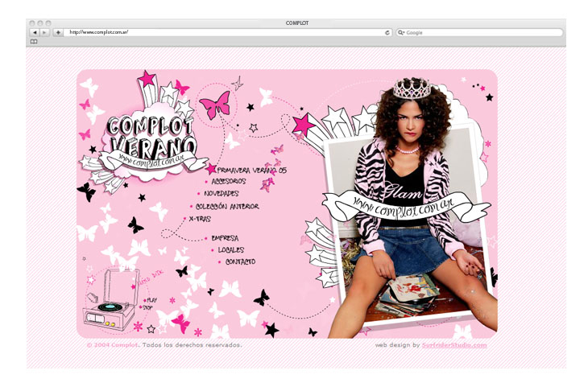Open the Locales page
This screenshot has height=391, width=588.
230,250
